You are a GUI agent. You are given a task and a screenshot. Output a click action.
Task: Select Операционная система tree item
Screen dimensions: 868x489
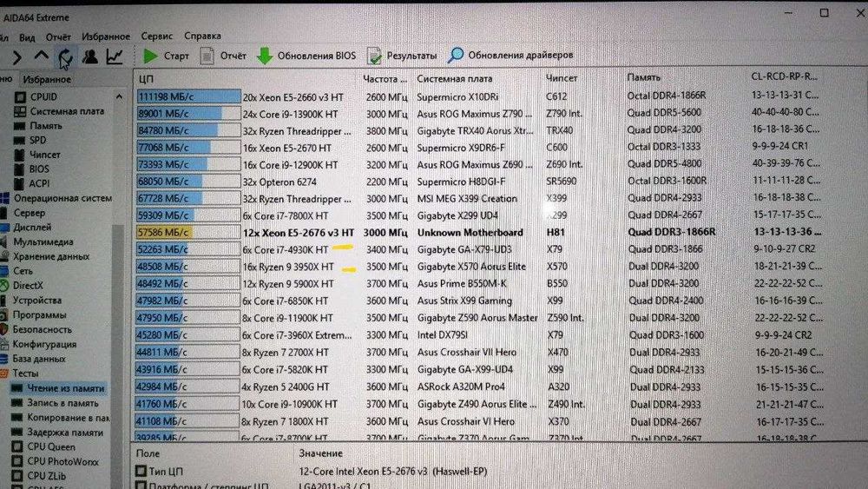point(56,198)
